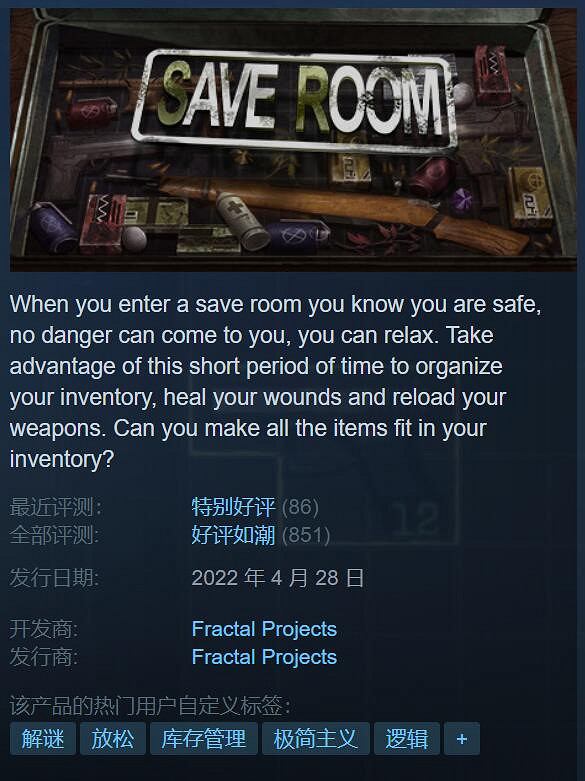Select the 极简主义 tag

pyautogui.click(x=316, y=738)
